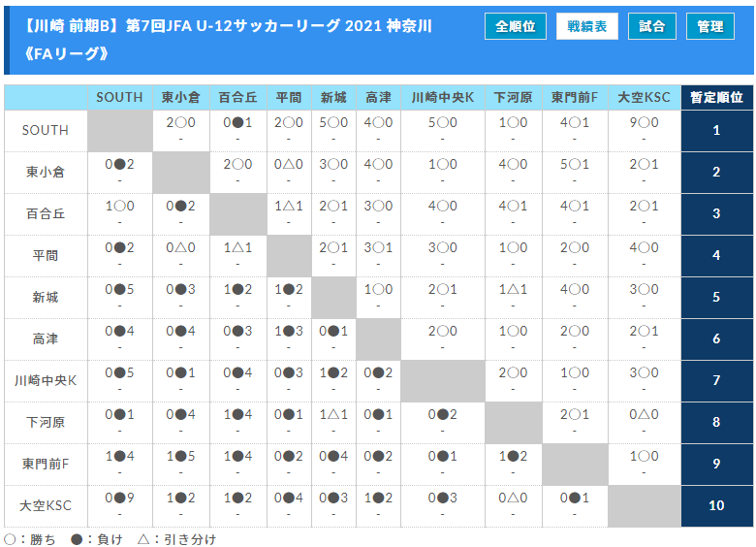This screenshot has width=756, height=547.
Task: Click the 東小倉 column header
Action: (181, 97)
